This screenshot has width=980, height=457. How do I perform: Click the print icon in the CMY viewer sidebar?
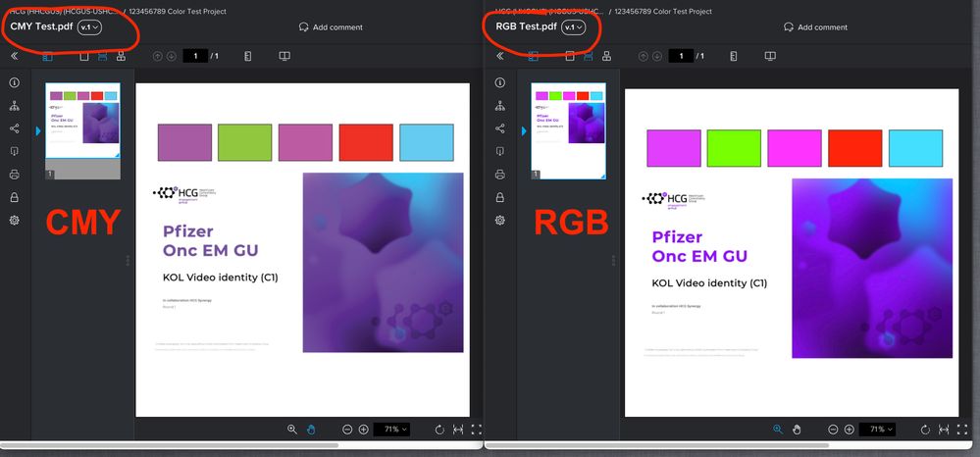(15, 175)
